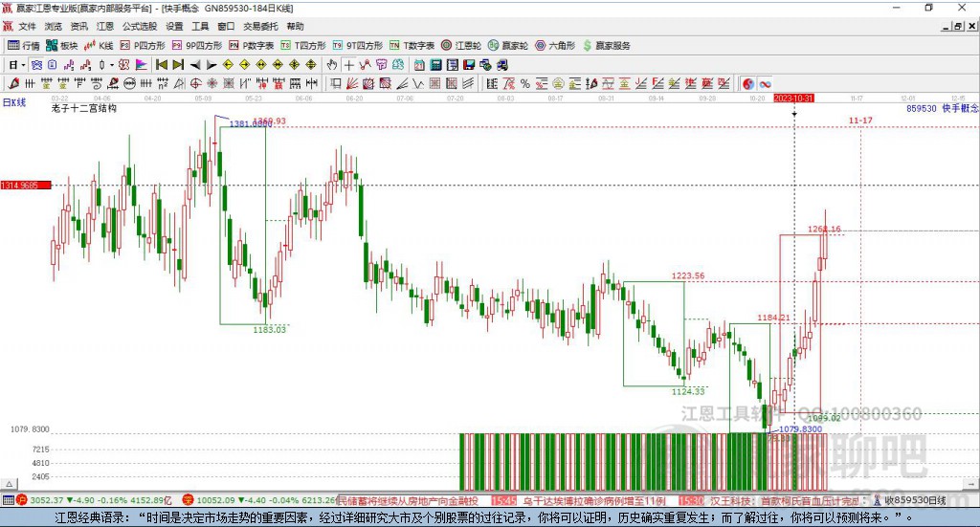Open the 六角形 hexagon chart

pyautogui.click(x=555, y=45)
